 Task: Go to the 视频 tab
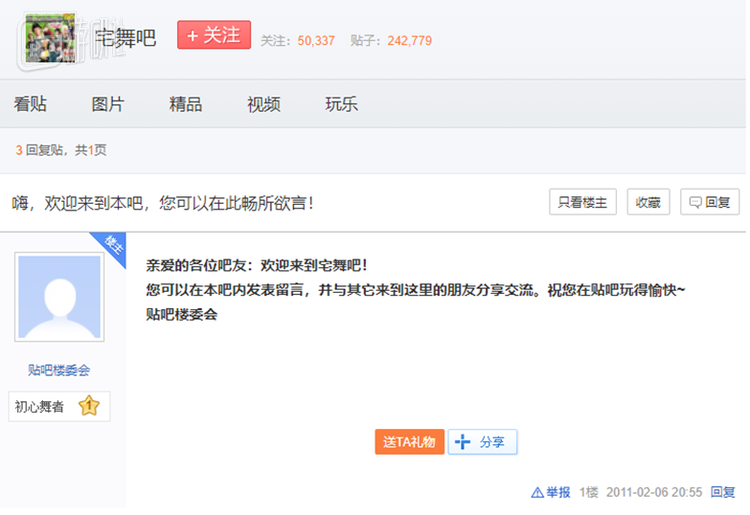tap(264, 104)
